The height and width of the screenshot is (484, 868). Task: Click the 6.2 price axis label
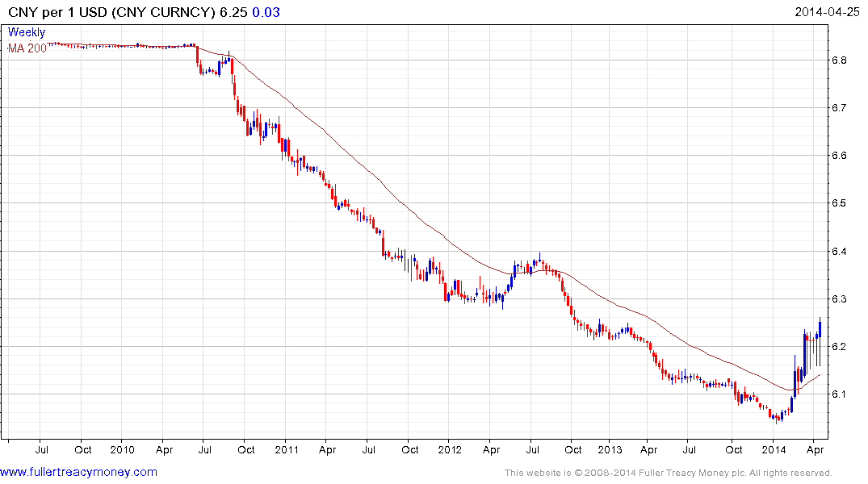coord(839,347)
